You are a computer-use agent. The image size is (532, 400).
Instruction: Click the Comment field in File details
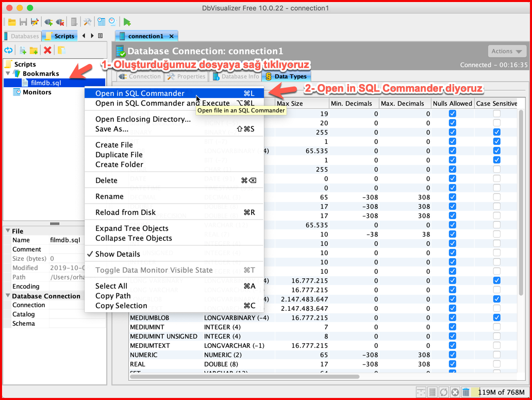(67, 249)
